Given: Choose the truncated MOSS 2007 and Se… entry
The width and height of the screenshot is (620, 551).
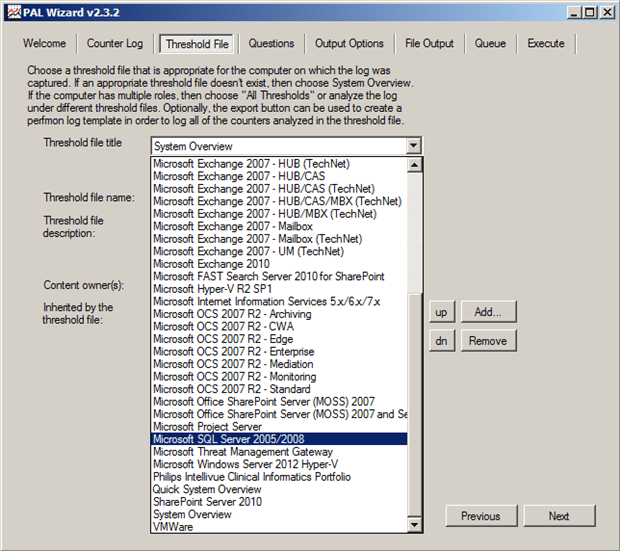Looking at the screenshot, I should 279,414.
